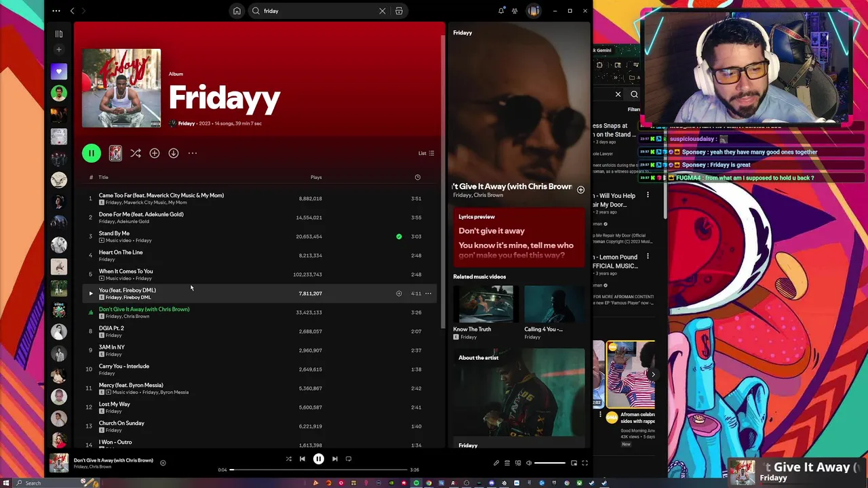Enable shuffle for the Fridayy album
Viewport: 868px width, 488px height.
click(x=136, y=153)
